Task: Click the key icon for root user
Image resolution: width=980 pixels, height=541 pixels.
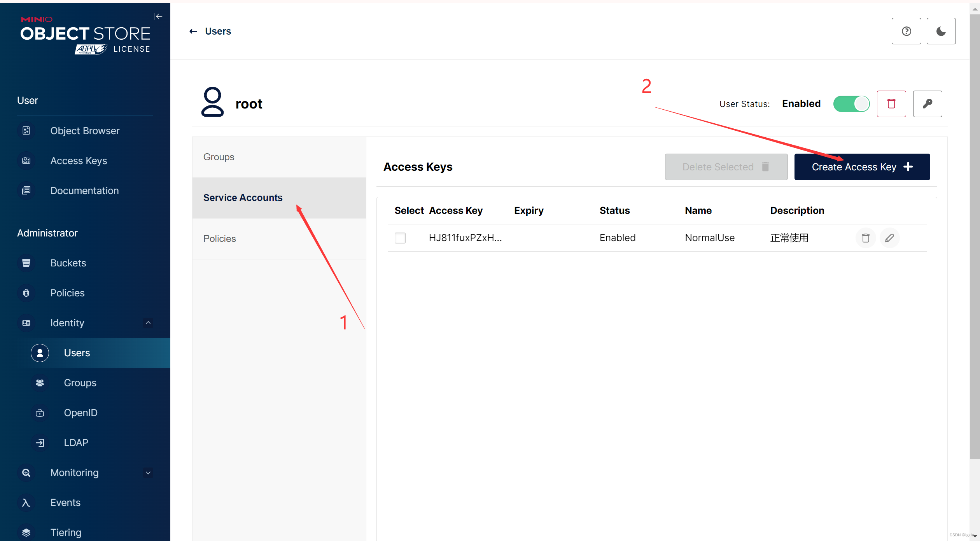Action: (928, 103)
